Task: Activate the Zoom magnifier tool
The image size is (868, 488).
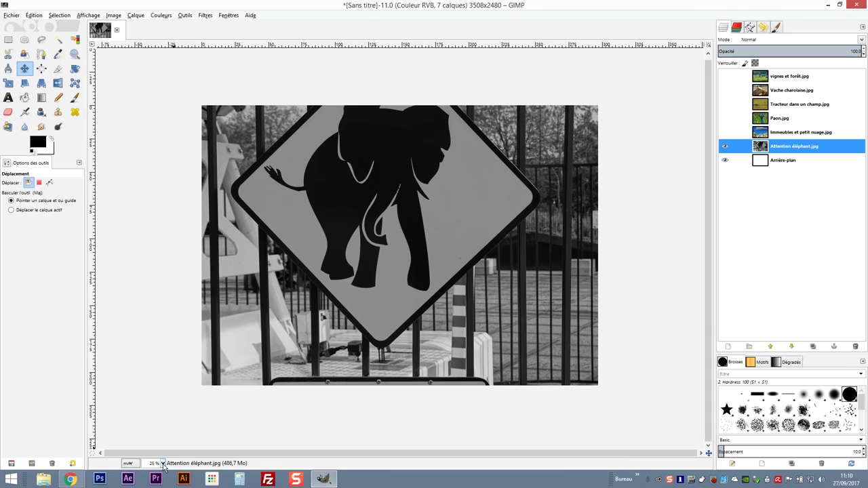Action: coord(75,54)
